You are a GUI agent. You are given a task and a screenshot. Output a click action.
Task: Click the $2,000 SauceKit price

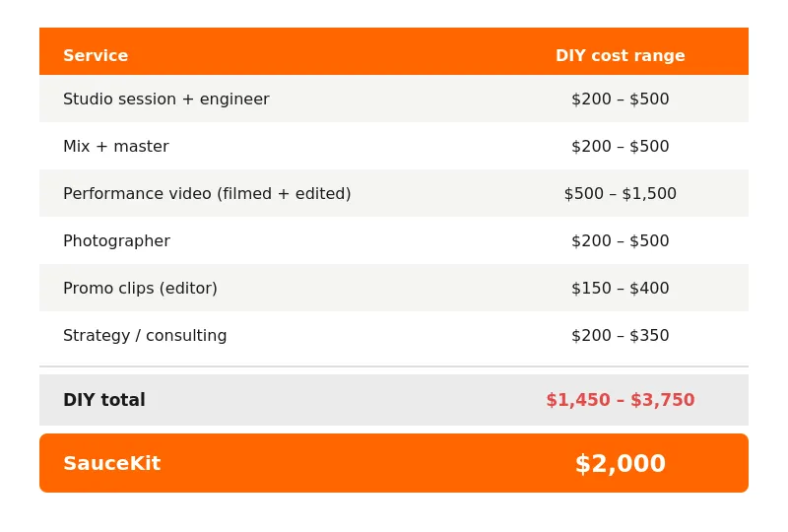621,463
